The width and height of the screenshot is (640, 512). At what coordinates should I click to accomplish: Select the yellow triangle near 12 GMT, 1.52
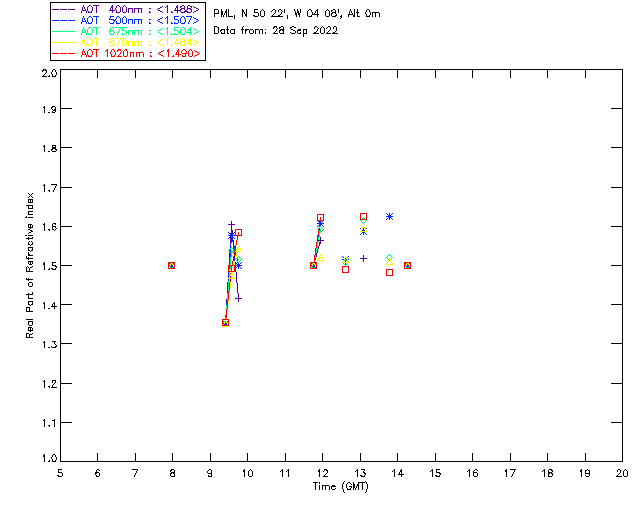[320, 258]
